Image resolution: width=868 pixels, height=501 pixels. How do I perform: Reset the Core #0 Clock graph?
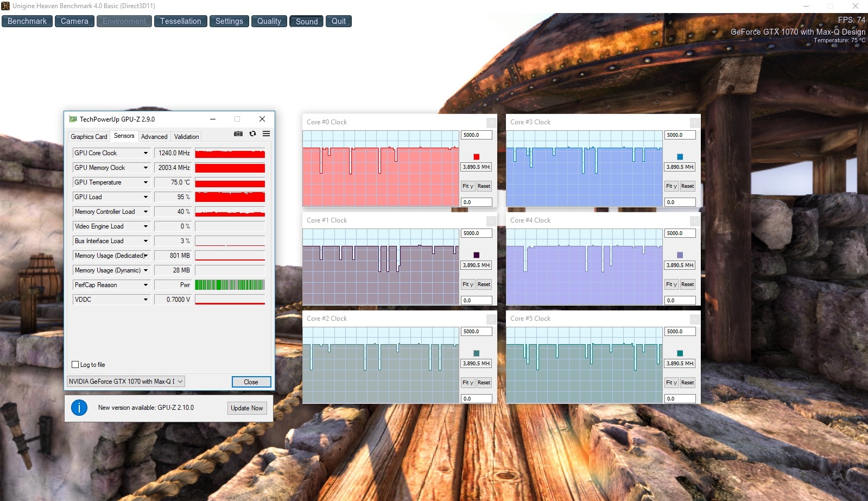click(484, 186)
